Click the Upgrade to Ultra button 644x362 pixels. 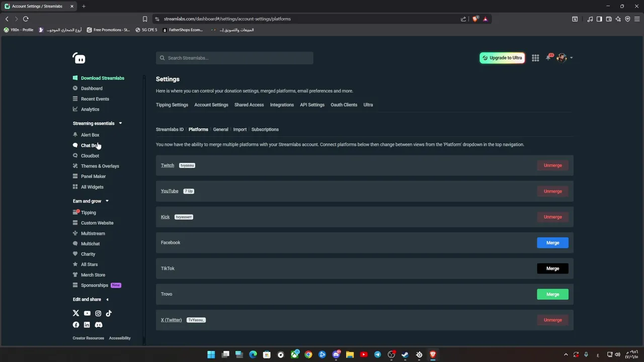tap(502, 58)
